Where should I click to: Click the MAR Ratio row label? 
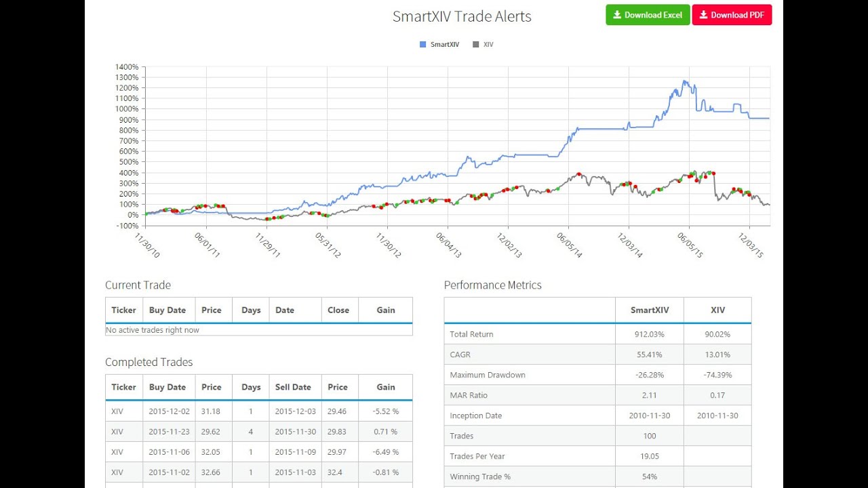(x=469, y=395)
